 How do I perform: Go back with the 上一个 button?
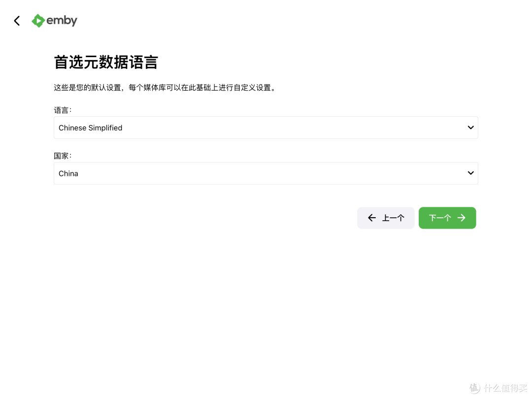[x=386, y=218]
